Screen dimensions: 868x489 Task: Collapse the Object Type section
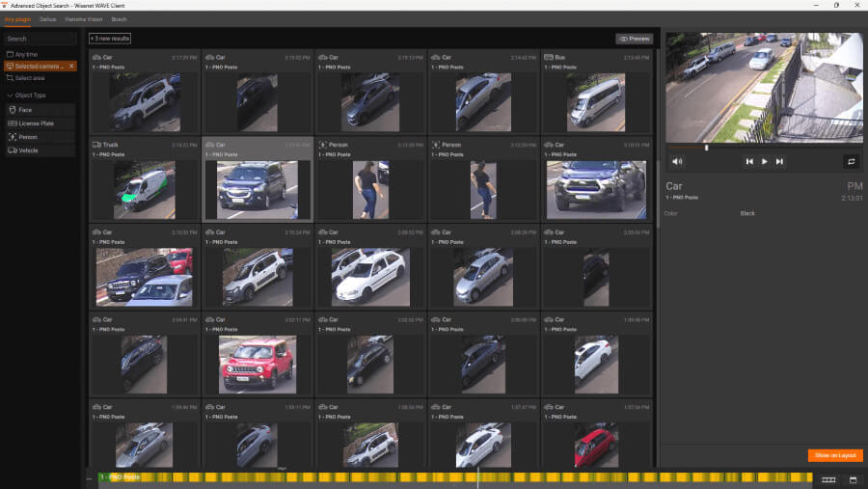(27, 95)
